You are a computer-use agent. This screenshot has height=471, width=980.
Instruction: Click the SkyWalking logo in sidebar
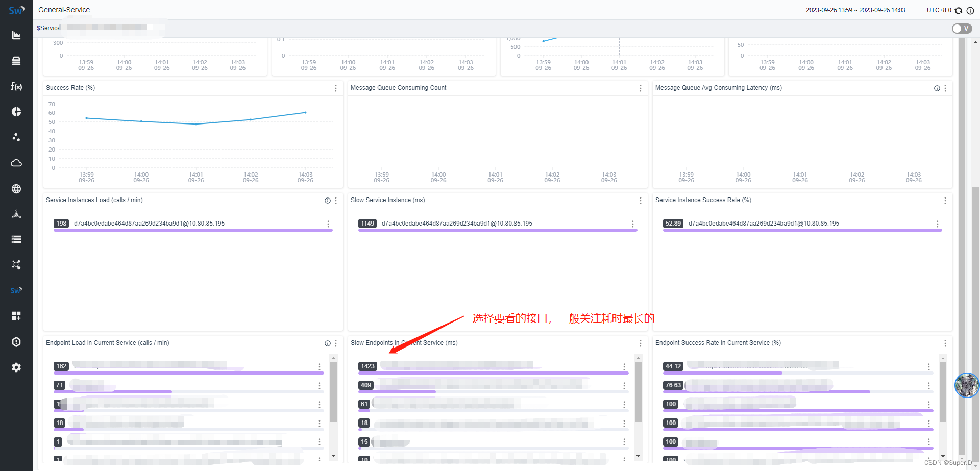pos(16,10)
